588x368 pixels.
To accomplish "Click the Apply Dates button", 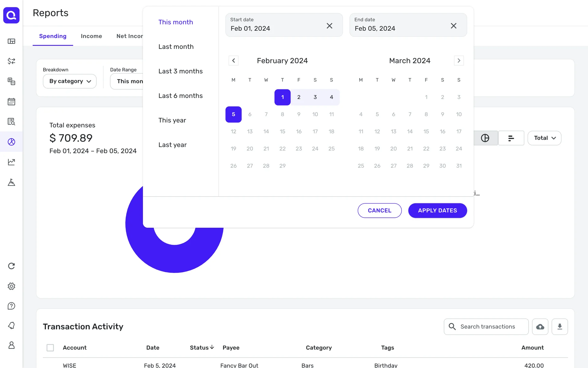I will pos(437,210).
